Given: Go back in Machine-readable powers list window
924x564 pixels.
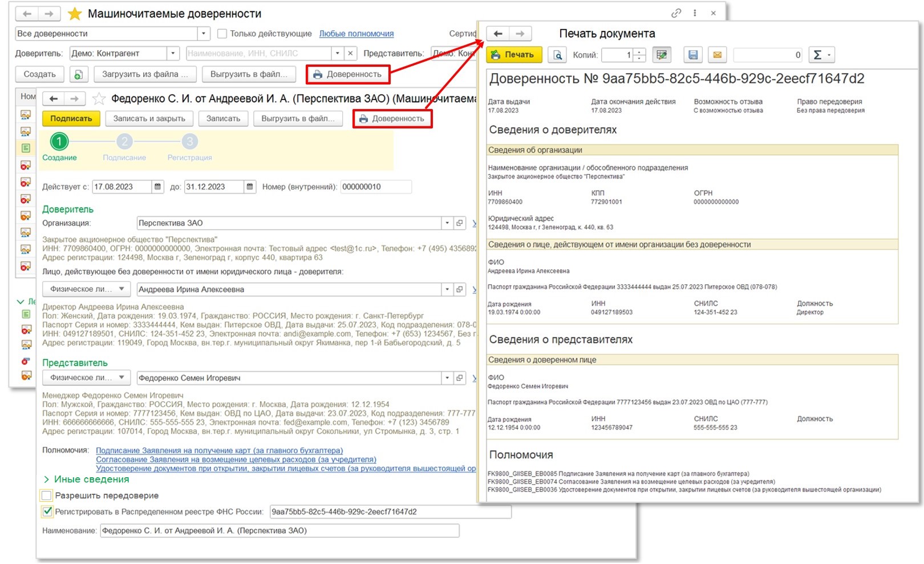Looking at the screenshot, I should (27, 14).
